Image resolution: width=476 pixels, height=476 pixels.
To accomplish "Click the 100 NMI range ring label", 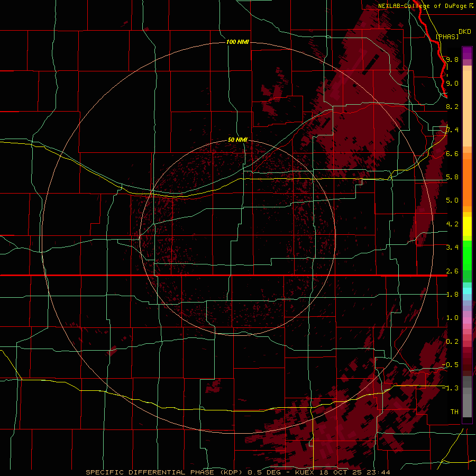I will point(237,42).
